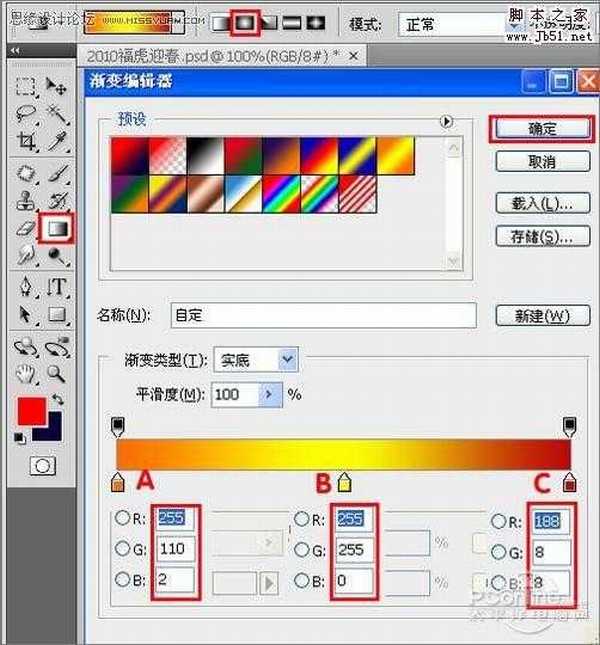Select the Pen tool
Screen dimensions: 600x645
point(27,287)
